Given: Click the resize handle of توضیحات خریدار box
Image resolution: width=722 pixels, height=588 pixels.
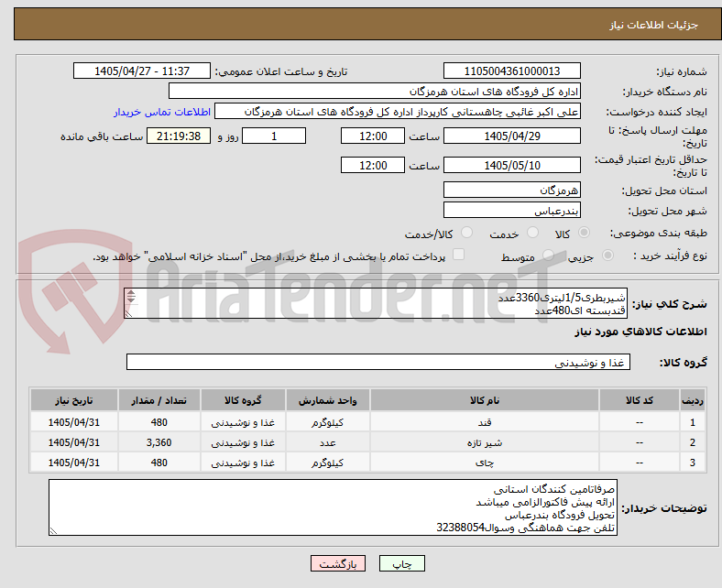Looking at the screenshot, I should (53, 531).
